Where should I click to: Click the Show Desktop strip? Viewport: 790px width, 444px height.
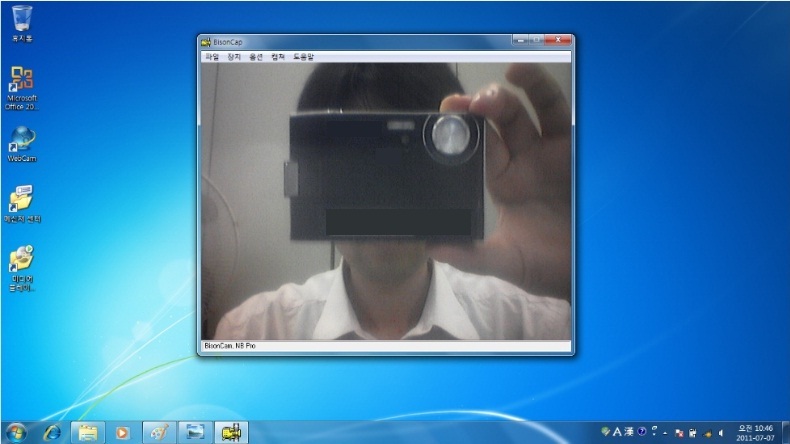(785, 432)
